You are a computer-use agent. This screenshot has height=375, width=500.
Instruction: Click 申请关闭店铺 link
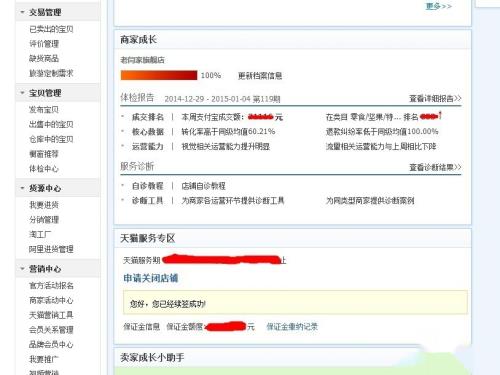(151, 278)
